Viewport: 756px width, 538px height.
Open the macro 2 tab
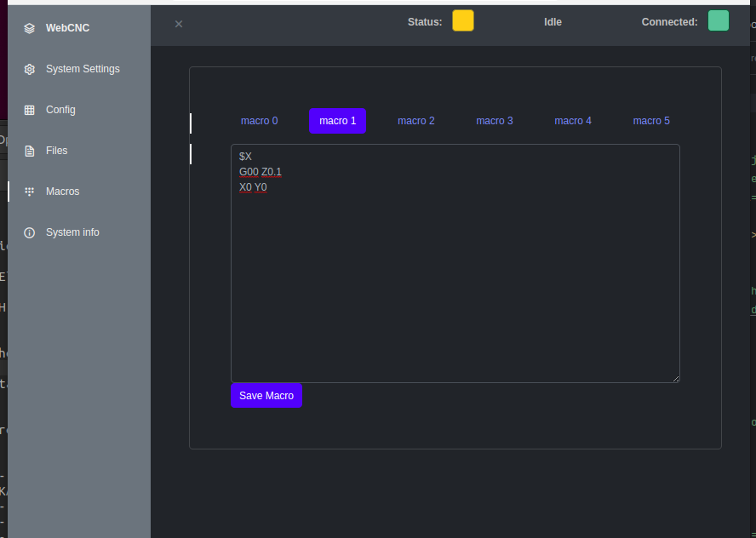tap(416, 121)
